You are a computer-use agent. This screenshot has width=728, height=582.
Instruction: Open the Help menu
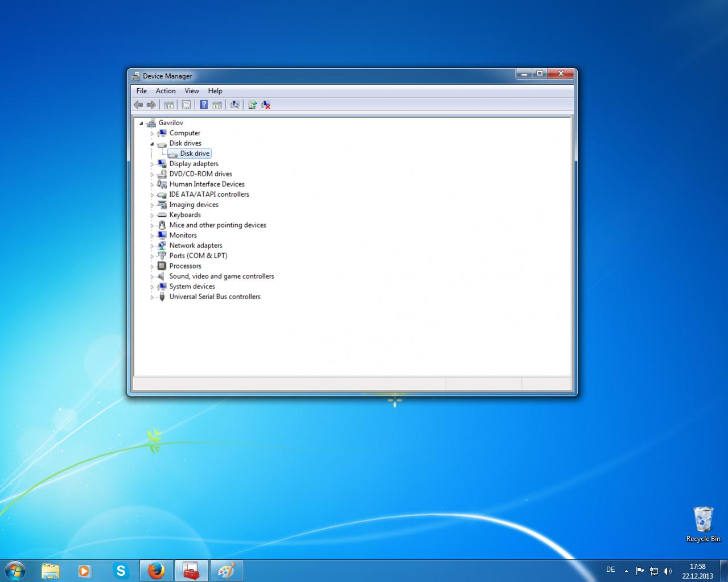coord(215,91)
